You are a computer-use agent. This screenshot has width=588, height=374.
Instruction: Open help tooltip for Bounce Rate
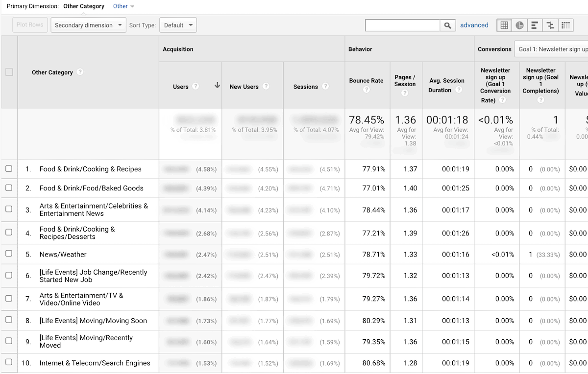(x=367, y=90)
